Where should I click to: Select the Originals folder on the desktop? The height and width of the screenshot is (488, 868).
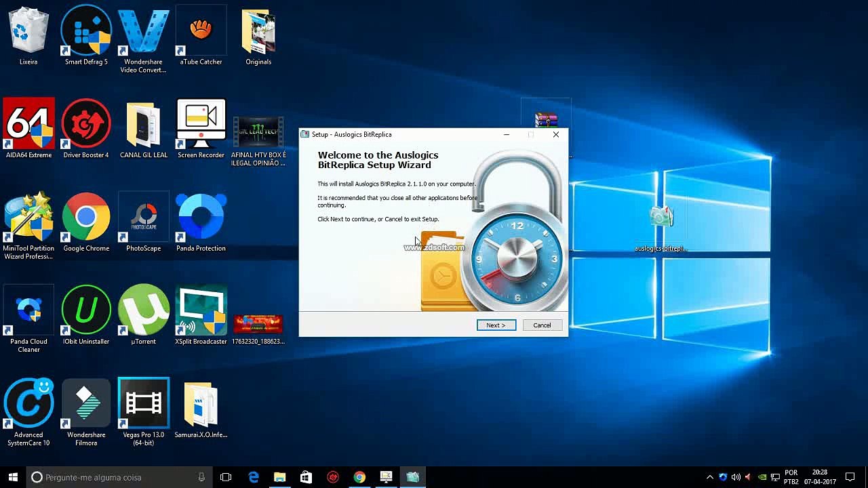pos(258,37)
